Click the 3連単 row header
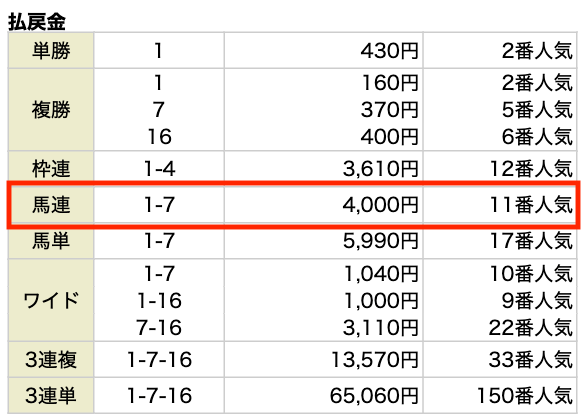 (51, 395)
